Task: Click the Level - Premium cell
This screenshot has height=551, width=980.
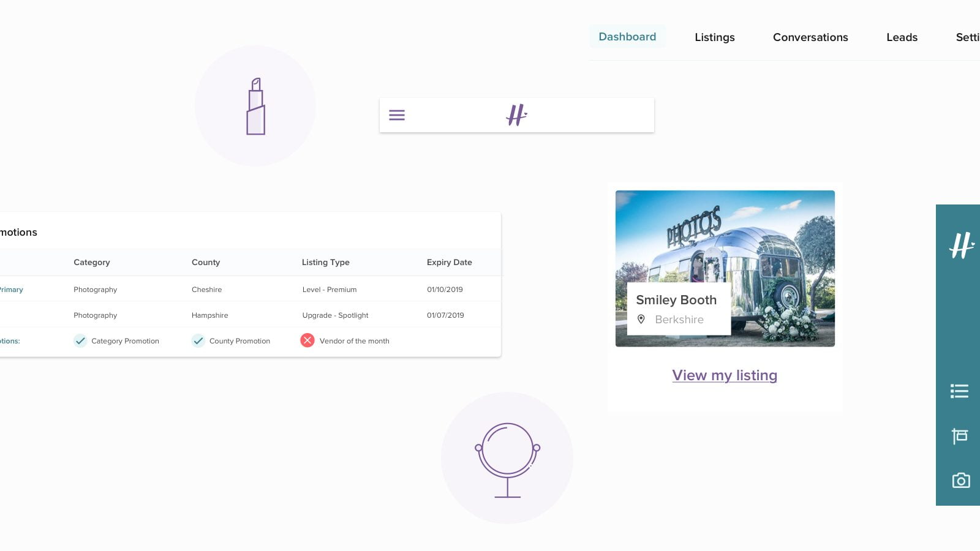Action: pyautogui.click(x=330, y=290)
